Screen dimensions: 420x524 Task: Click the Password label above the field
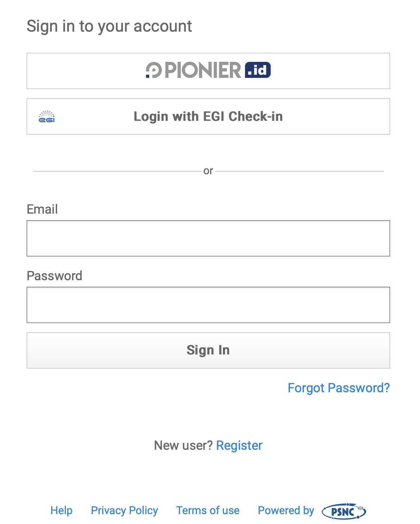(55, 276)
